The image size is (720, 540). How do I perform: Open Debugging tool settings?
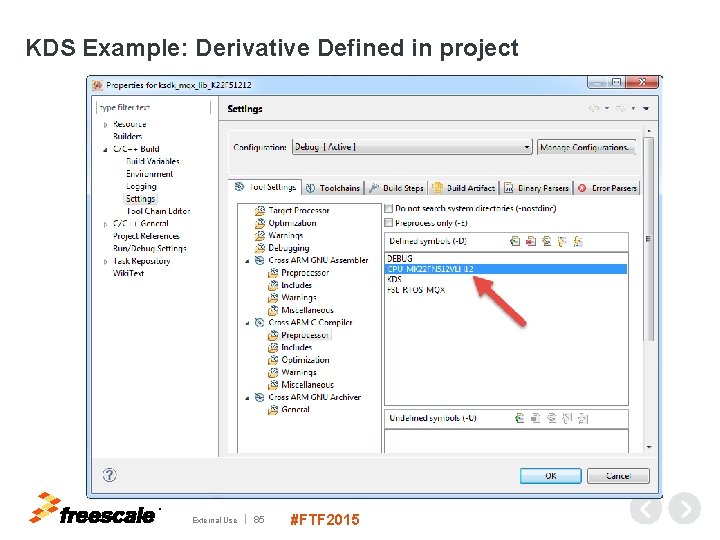(282, 248)
